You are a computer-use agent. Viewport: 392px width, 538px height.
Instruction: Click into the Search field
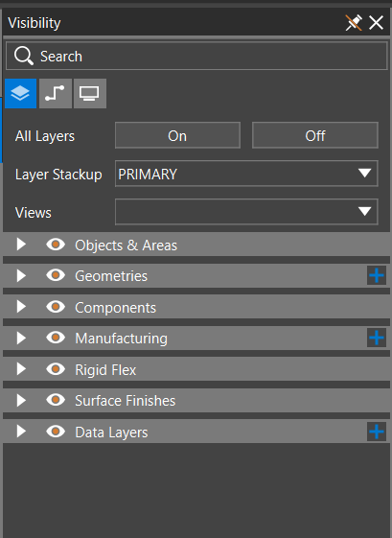tap(196, 56)
